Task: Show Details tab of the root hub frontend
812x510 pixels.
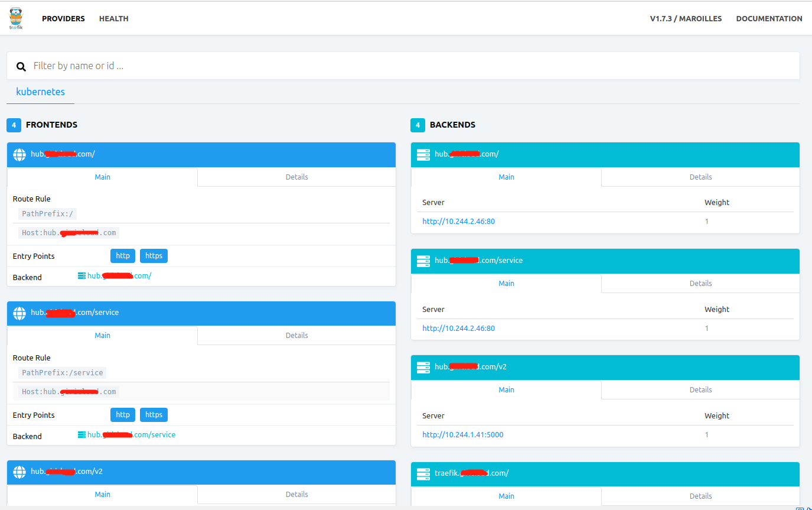Action: tap(296, 177)
